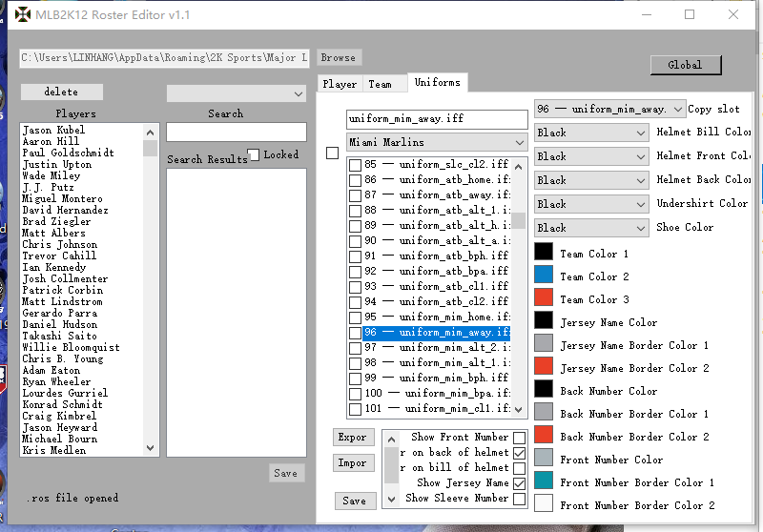
Task: Check the box for 85 uniform_slc_cl2.iff
Action: tap(355, 165)
